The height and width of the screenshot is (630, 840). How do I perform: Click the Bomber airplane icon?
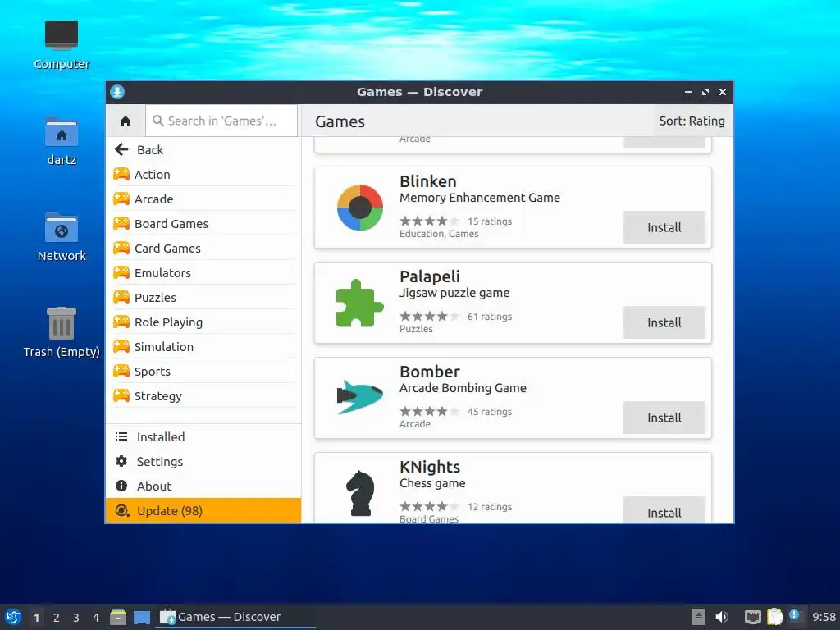[x=359, y=397]
